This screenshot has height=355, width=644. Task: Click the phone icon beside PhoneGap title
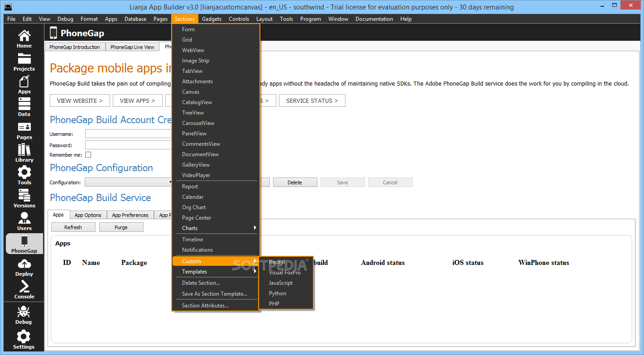click(x=53, y=33)
